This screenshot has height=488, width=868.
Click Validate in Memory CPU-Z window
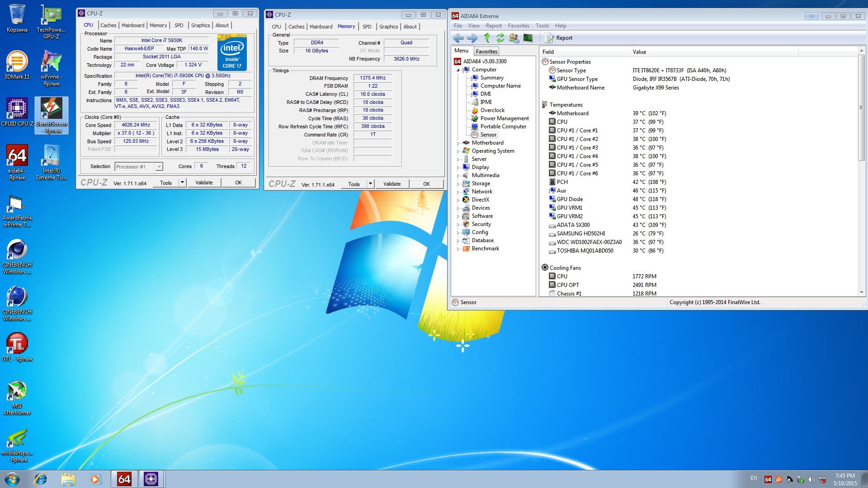[392, 184]
